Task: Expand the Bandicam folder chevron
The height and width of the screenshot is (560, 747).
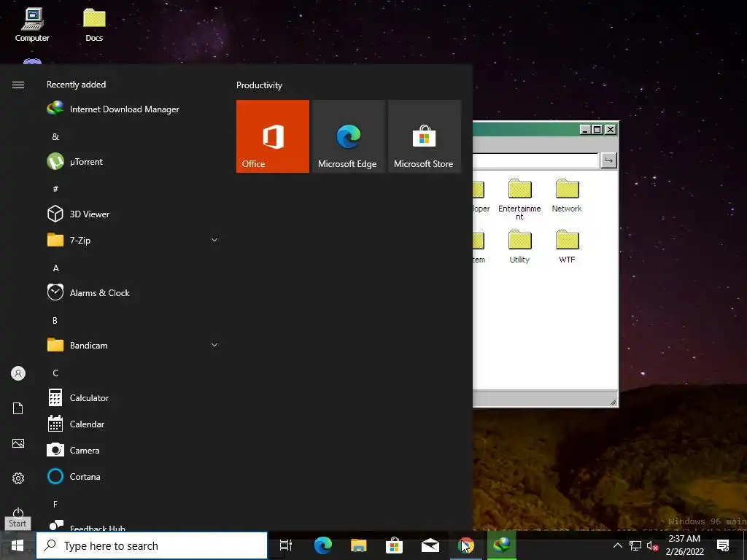Action: pyautogui.click(x=214, y=345)
